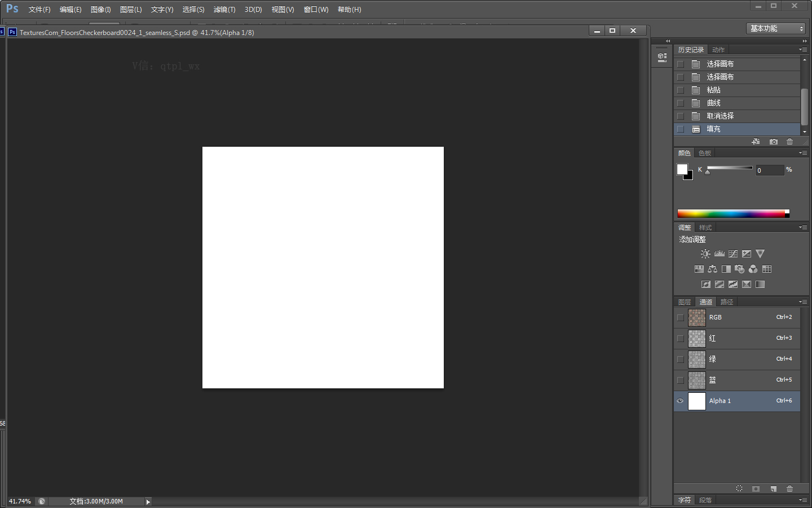
Task: Open the 图像(I) menu
Action: 101,10
